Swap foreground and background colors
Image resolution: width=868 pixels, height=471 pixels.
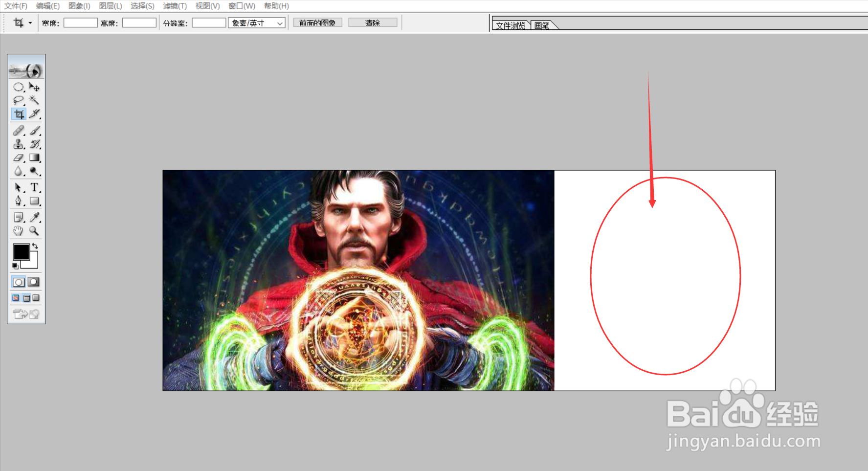click(35, 246)
